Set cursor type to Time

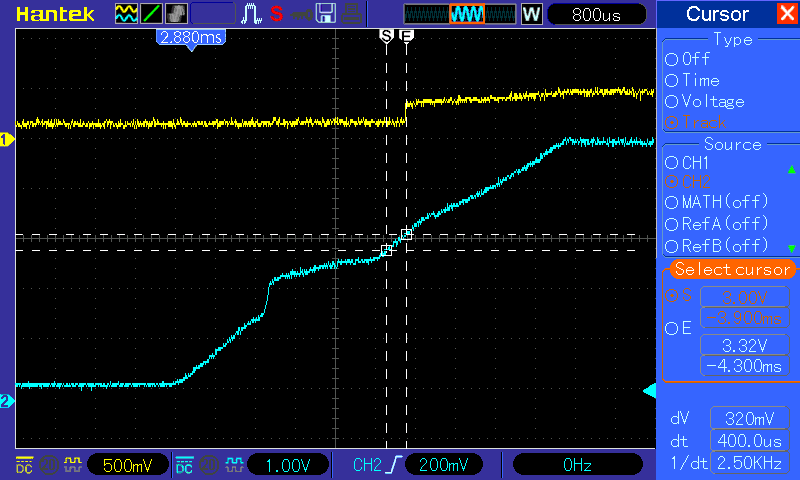692,81
